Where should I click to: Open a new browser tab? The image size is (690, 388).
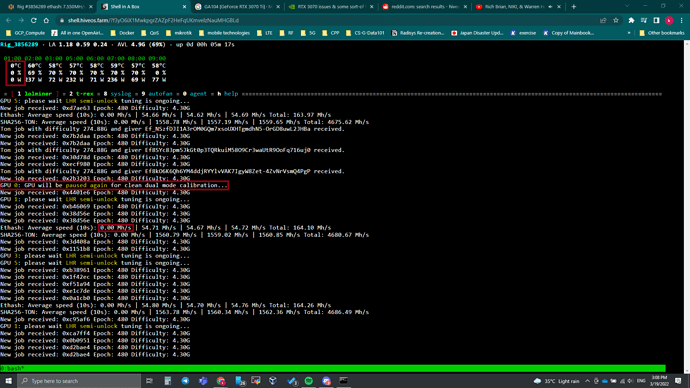tap(573, 7)
